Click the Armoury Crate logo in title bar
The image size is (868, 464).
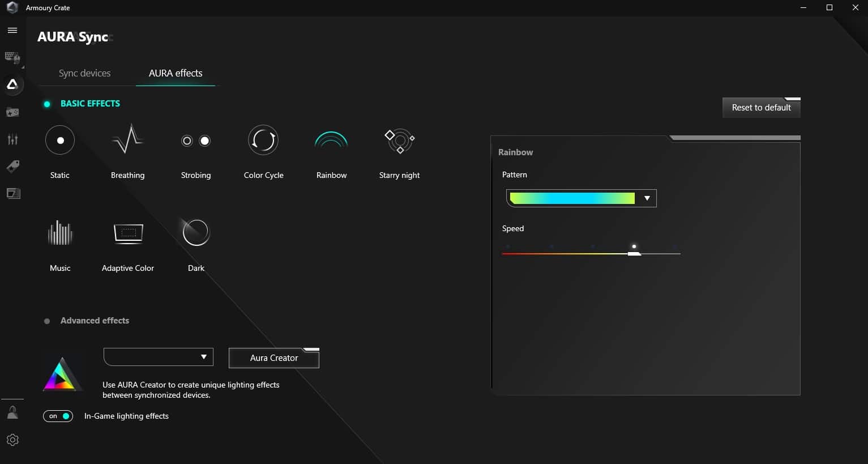(x=12, y=7)
